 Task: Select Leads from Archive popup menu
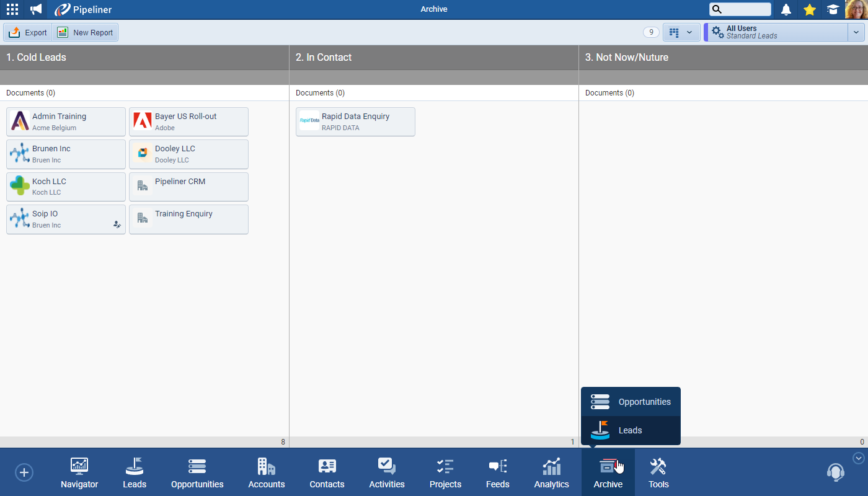[631, 430]
